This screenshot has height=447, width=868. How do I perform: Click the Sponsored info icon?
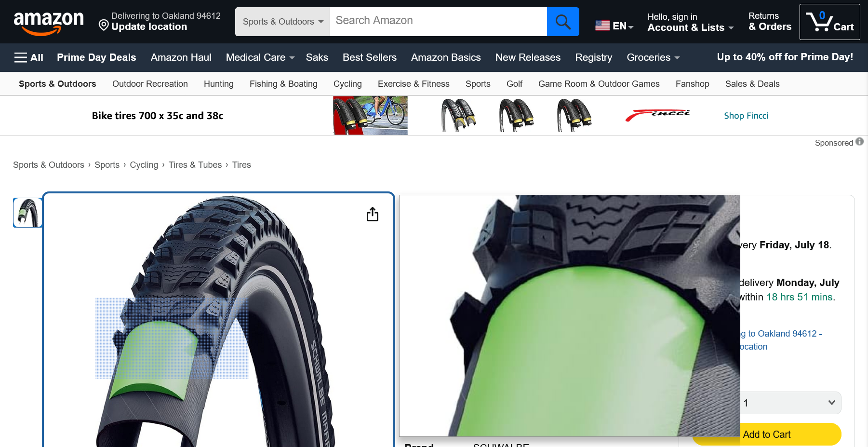point(860,142)
